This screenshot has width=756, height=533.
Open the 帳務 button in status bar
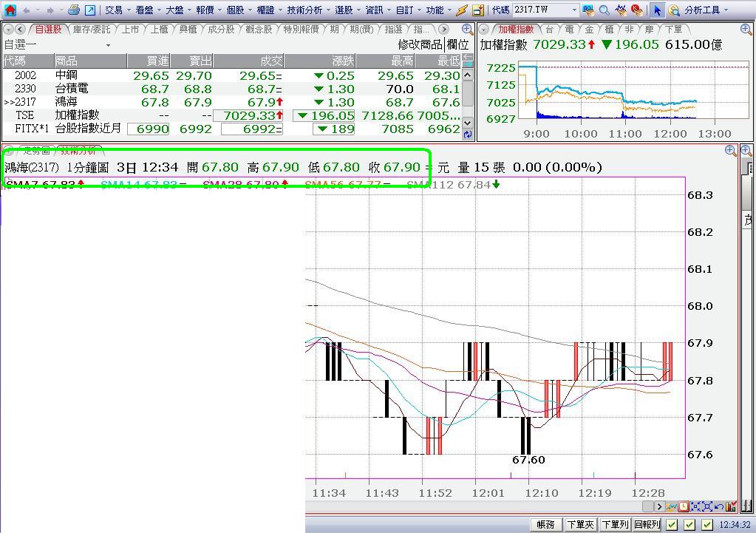click(x=546, y=524)
